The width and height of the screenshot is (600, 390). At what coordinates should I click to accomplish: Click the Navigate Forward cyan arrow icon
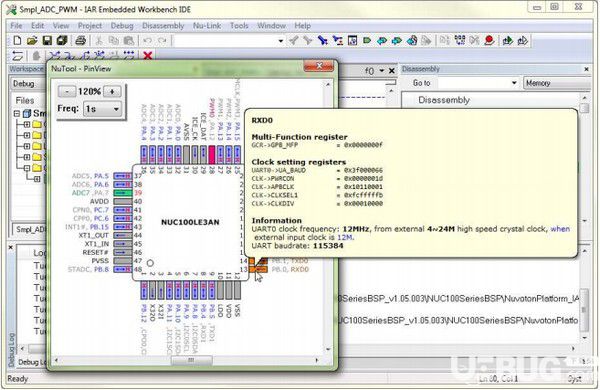[x=396, y=40]
